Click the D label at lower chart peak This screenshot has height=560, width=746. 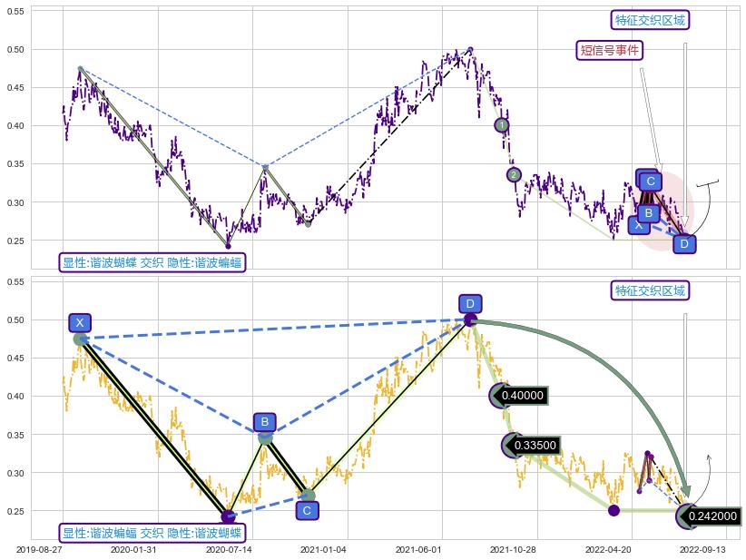pyautogui.click(x=469, y=303)
